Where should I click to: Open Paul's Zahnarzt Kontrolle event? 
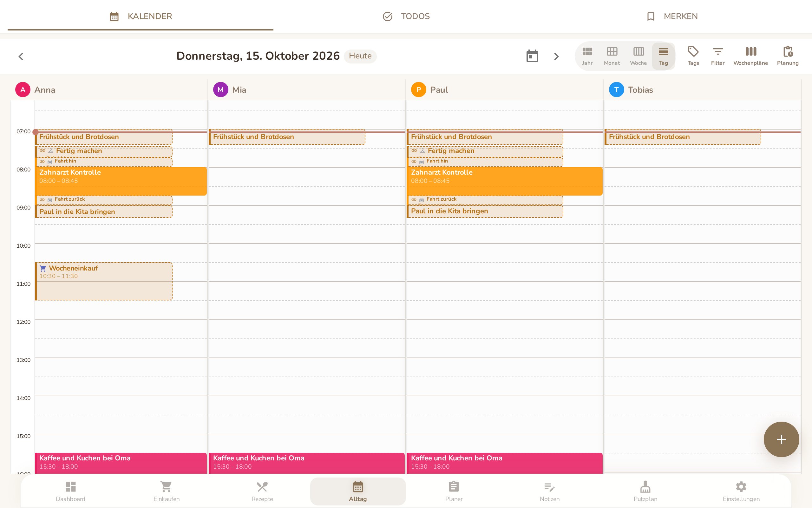click(505, 181)
